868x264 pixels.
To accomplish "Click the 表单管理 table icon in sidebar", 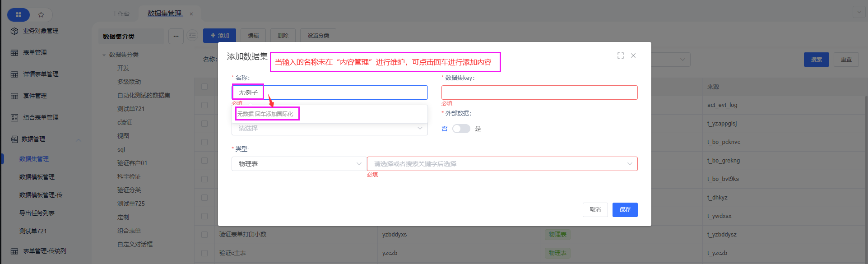I will pos(14,53).
